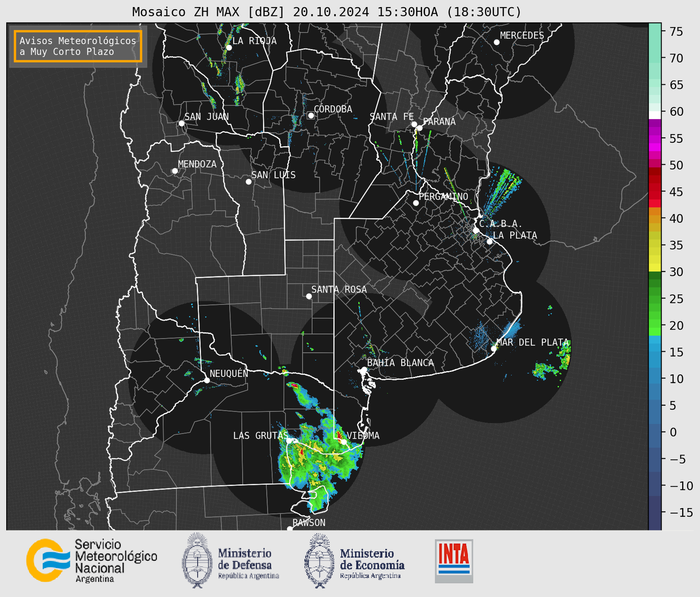Select the Mendoza city marker

(x=175, y=171)
